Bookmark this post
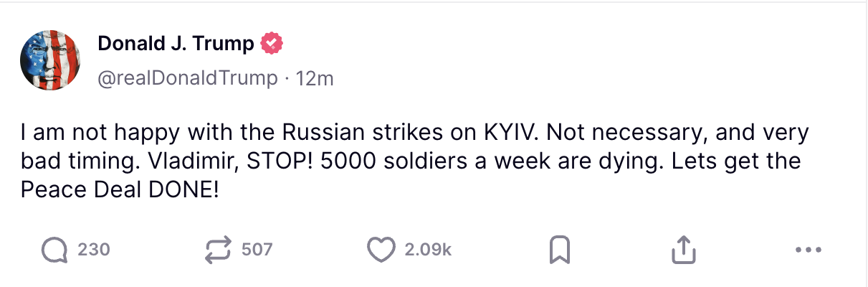This screenshot has height=287, width=868. [559, 250]
